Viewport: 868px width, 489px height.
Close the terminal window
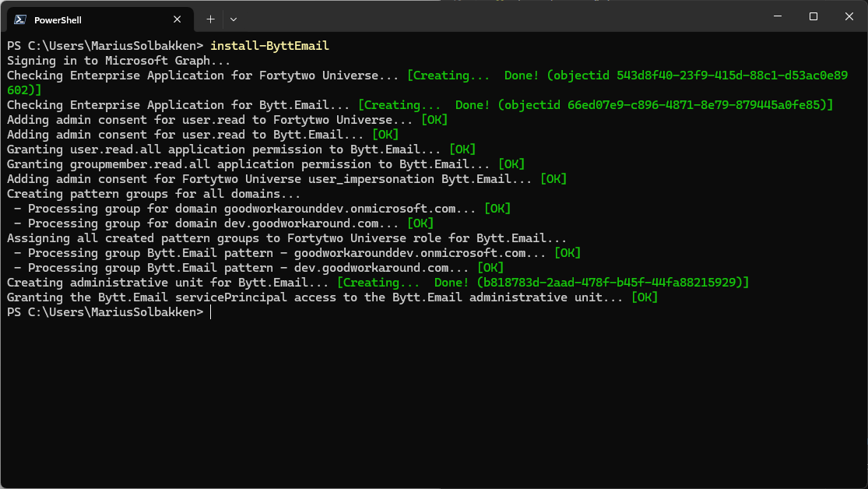pyautogui.click(x=849, y=16)
